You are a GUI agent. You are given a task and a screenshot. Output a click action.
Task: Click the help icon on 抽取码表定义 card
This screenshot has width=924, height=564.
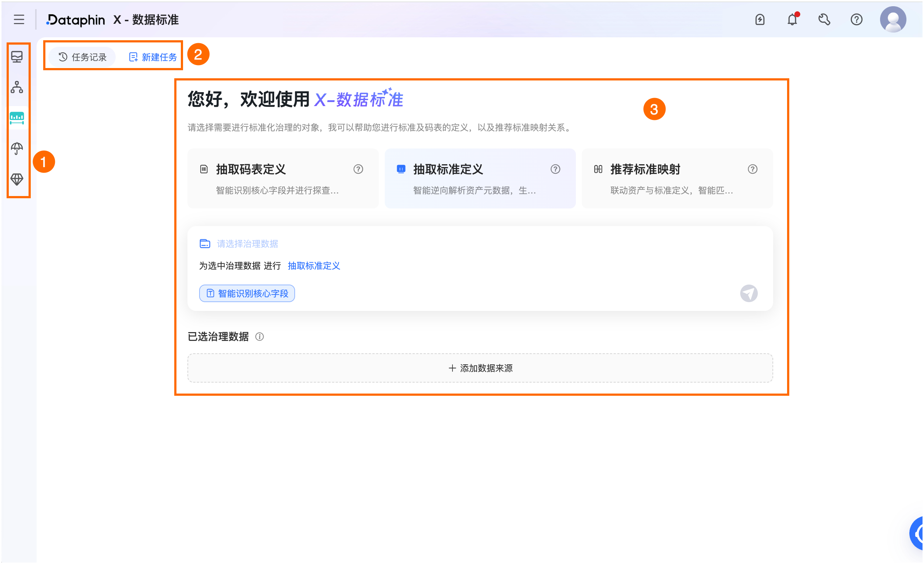click(x=358, y=169)
